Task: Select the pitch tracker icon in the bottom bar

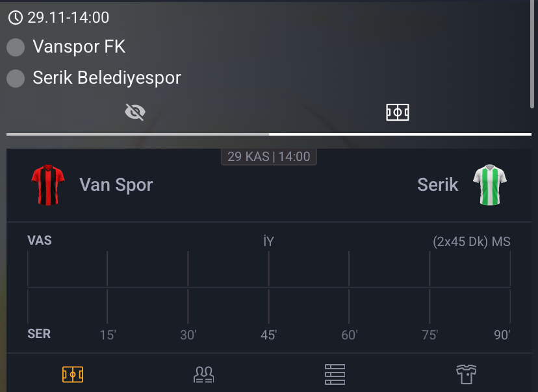Action: pos(73,374)
